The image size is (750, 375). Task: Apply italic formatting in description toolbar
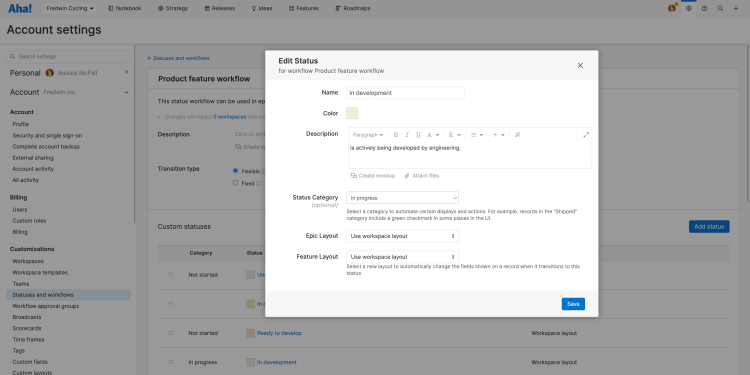click(x=407, y=135)
